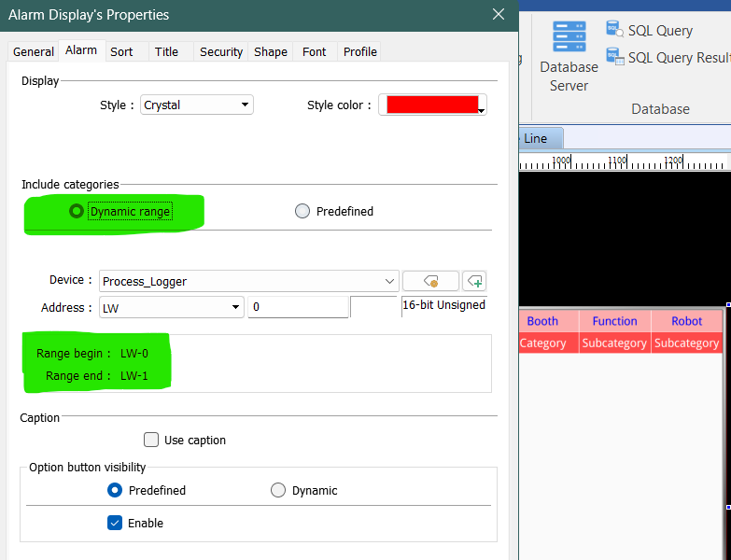Click the Booth column header
Viewport: 731px width, 560px height.
[x=542, y=321]
